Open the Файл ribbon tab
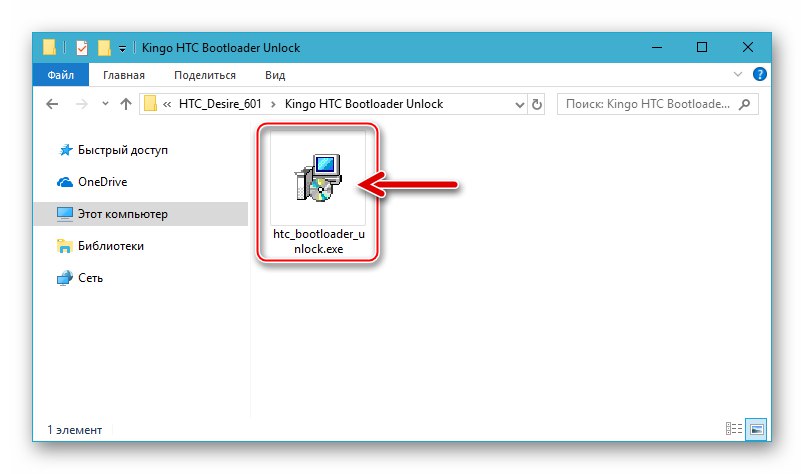The height and width of the screenshot is (474, 804). (x=61, y=75)
